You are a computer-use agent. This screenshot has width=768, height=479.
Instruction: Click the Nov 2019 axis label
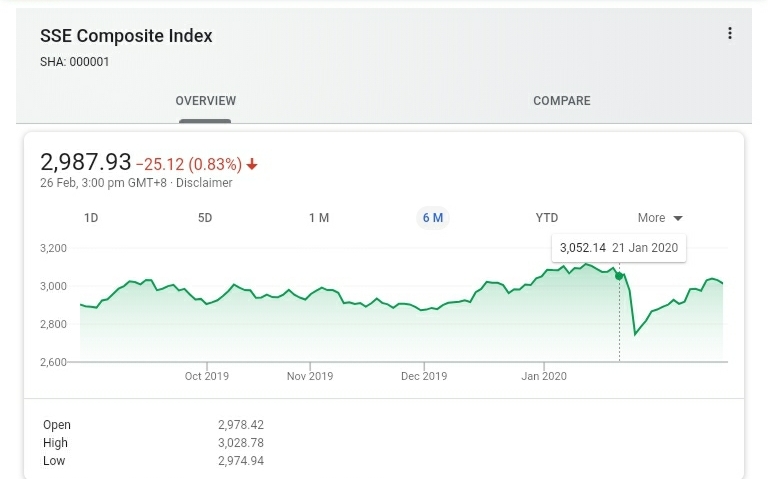[310, 376]
